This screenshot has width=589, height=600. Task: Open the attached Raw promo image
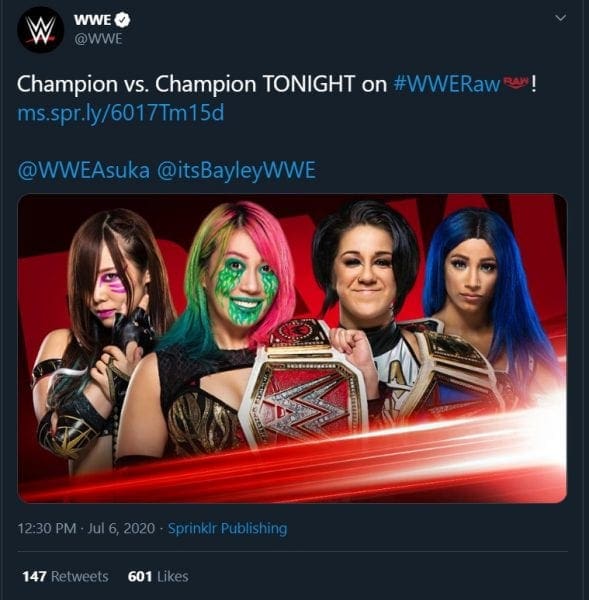(x=292, y=349)
